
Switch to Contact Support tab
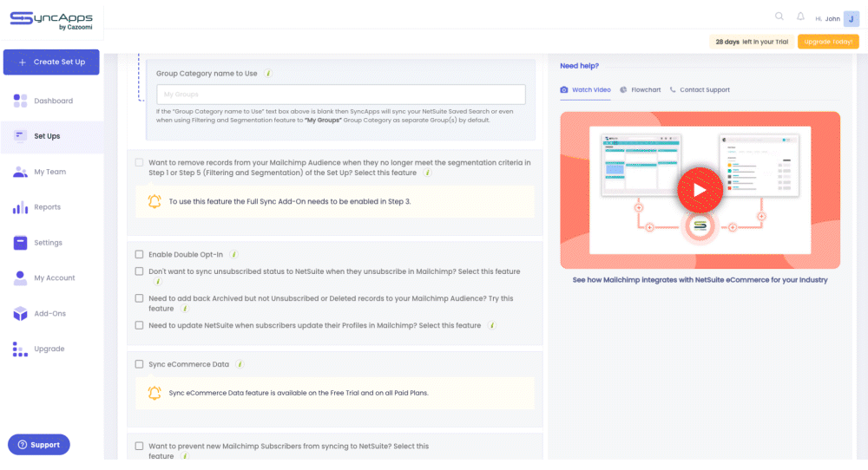click(700, 89)
